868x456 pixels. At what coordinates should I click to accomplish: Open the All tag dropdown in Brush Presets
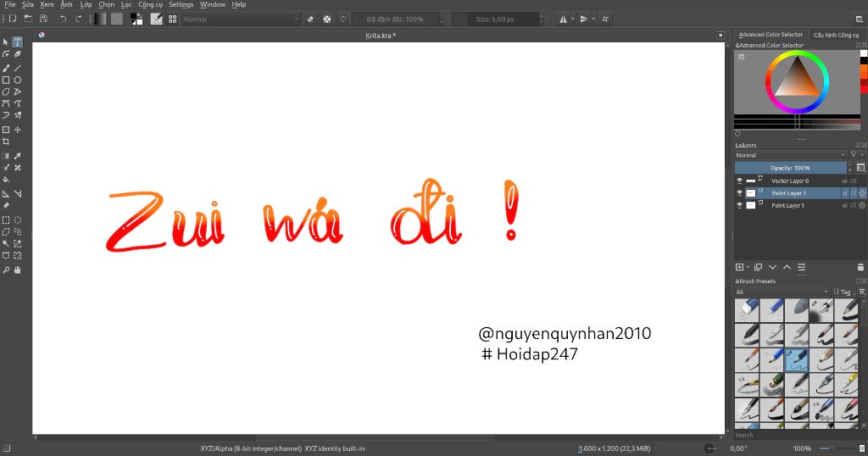click(782, 292)
